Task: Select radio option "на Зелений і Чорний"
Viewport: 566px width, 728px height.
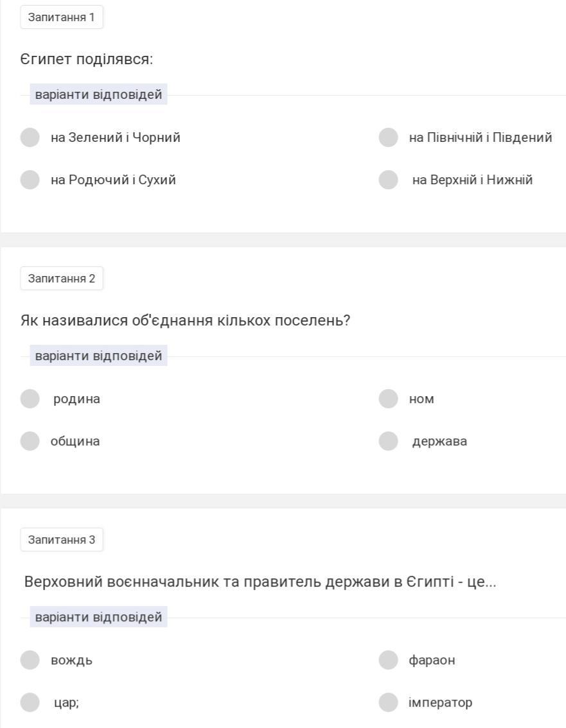Action: coord(30,137)
